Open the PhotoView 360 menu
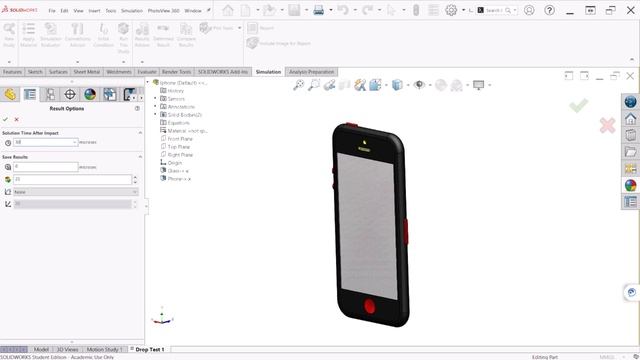The width and height of the screenshot is (640, 360). (163, 11)
